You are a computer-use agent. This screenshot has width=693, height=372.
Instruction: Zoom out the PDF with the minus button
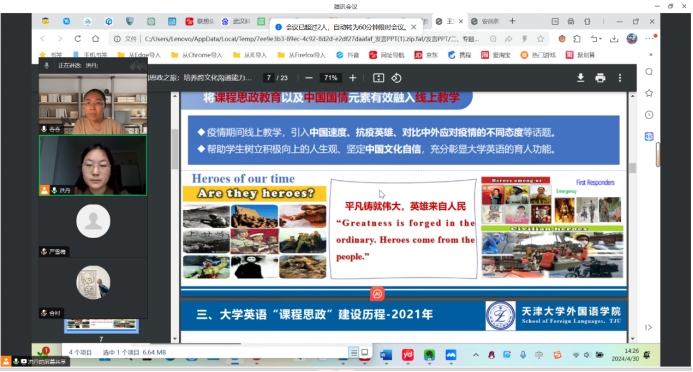(309, 78)
